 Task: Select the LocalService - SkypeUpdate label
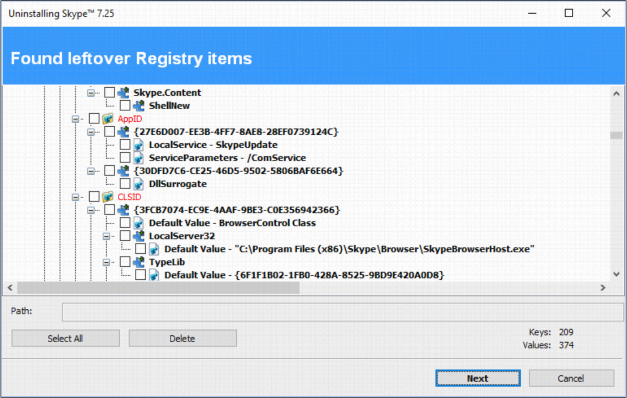[x=213, y=145]
